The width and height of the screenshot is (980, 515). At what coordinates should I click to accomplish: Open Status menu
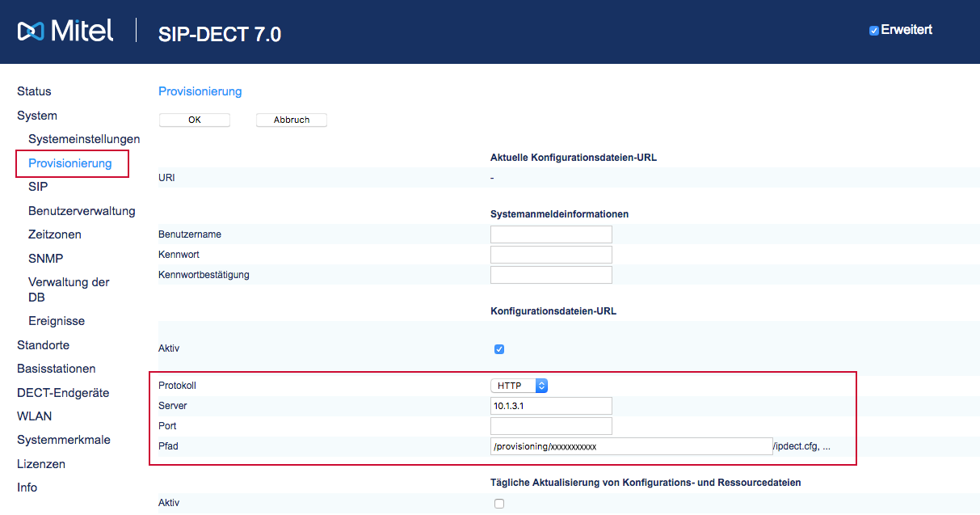[x=34, y=91]
